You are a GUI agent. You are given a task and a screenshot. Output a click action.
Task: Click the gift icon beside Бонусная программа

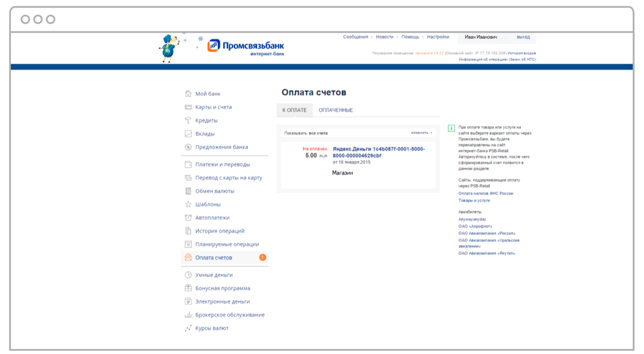(x=188, y=288)
